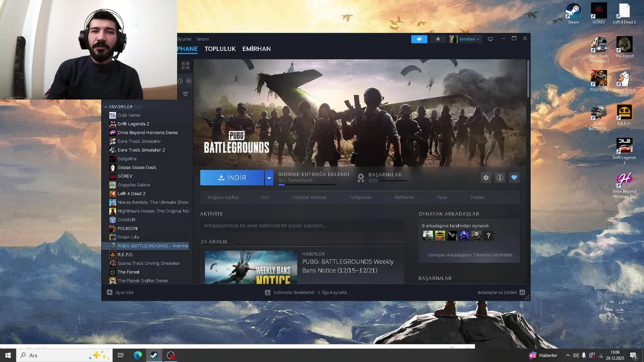This screenshot has width=644, height=362.
Task: Click the ready-to-play filter icon
Action: click(x=189, y=81)
